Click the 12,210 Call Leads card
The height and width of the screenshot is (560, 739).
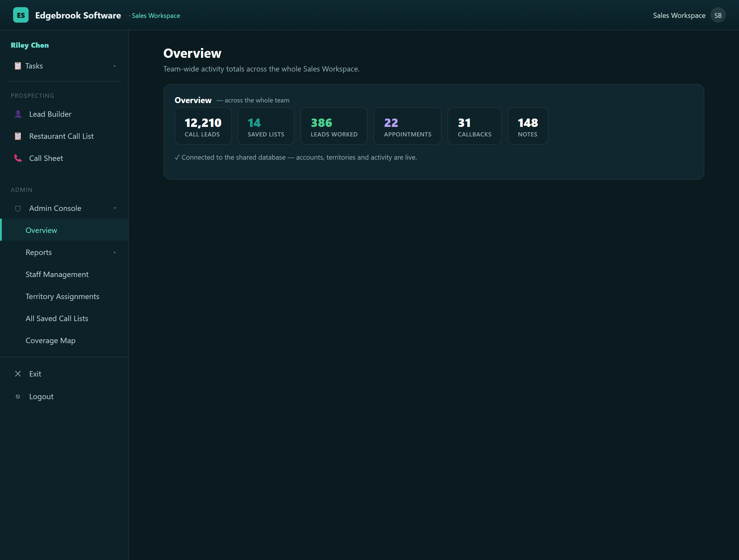pos(203,126)
